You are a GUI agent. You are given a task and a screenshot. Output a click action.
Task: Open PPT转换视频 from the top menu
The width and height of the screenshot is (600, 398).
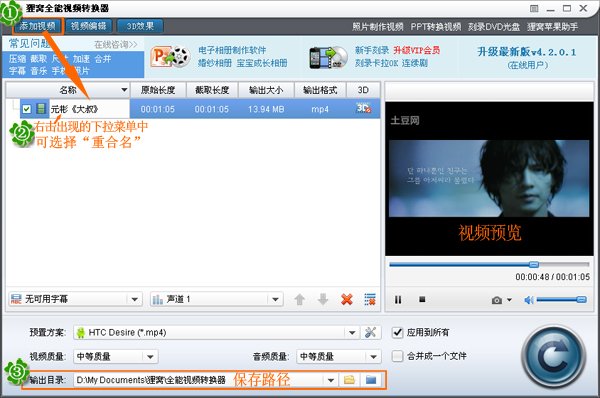coord(436,27)
